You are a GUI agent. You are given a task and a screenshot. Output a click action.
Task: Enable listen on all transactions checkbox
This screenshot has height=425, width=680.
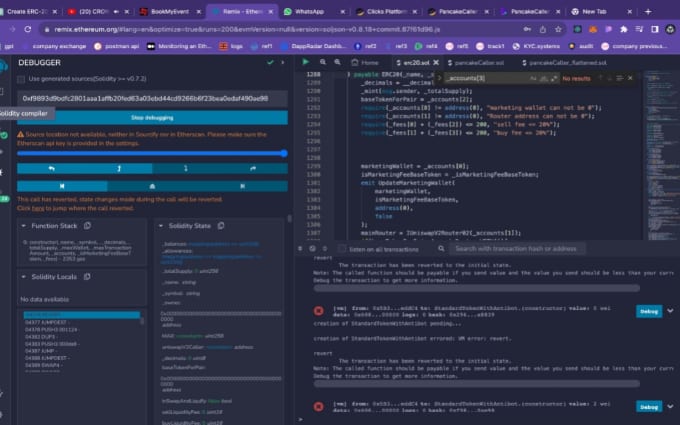342,249
